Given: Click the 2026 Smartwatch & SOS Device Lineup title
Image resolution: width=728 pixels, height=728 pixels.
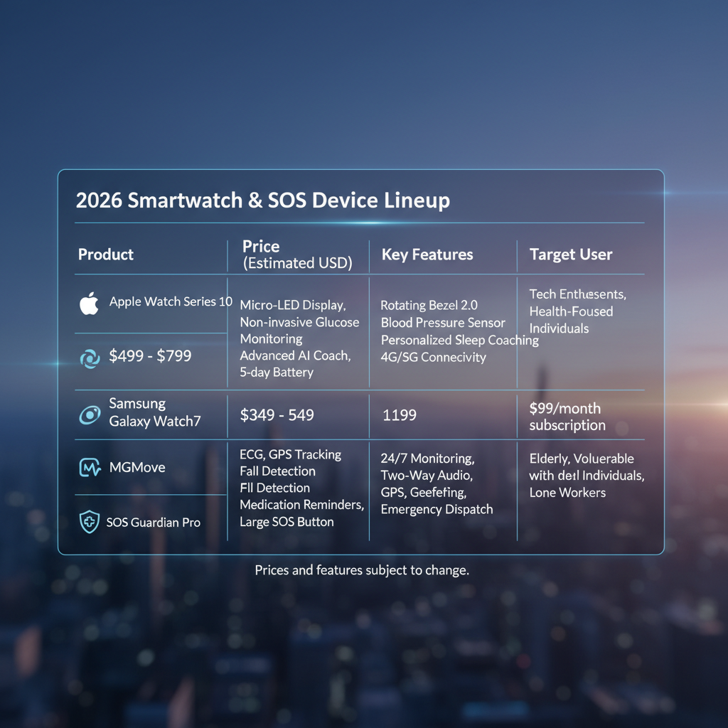Looking at the screenshot, I should pyautogui.click(x=262, y=200).
